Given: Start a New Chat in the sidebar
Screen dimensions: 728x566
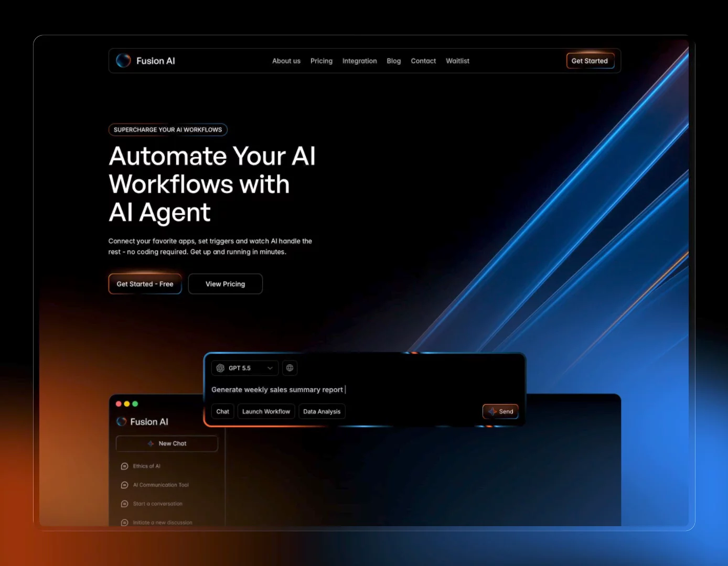Looking at the screenshot, I should point(167,443).
